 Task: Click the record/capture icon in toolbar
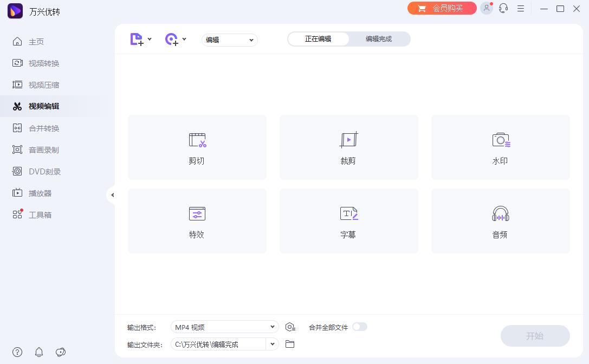(171, 39)
